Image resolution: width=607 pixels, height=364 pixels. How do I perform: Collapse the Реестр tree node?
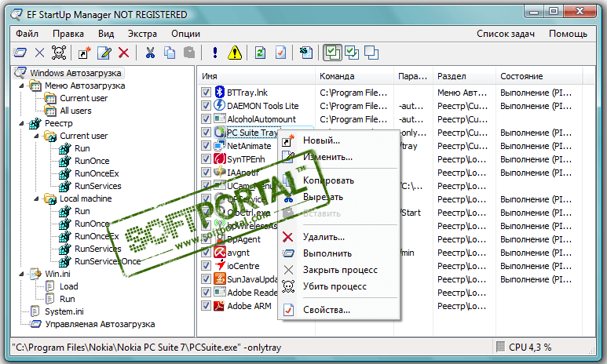click(21, 123)
